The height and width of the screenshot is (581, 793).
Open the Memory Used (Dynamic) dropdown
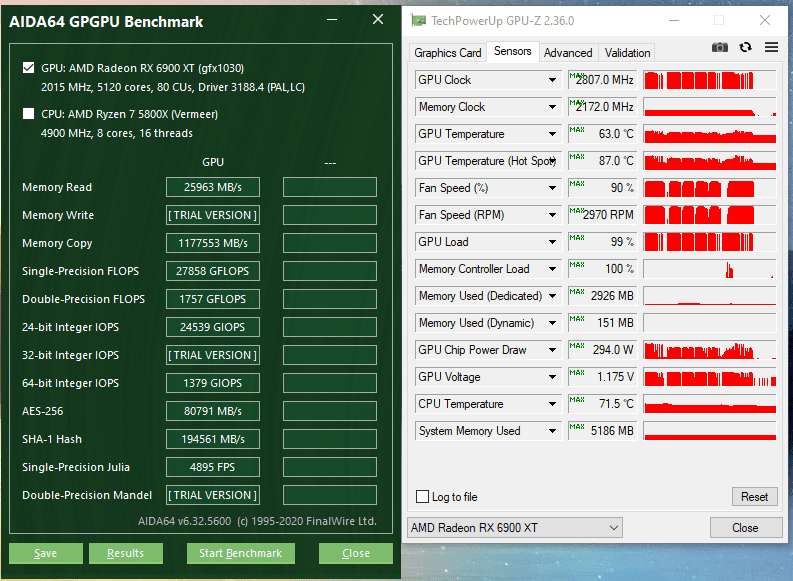point(552,323)
